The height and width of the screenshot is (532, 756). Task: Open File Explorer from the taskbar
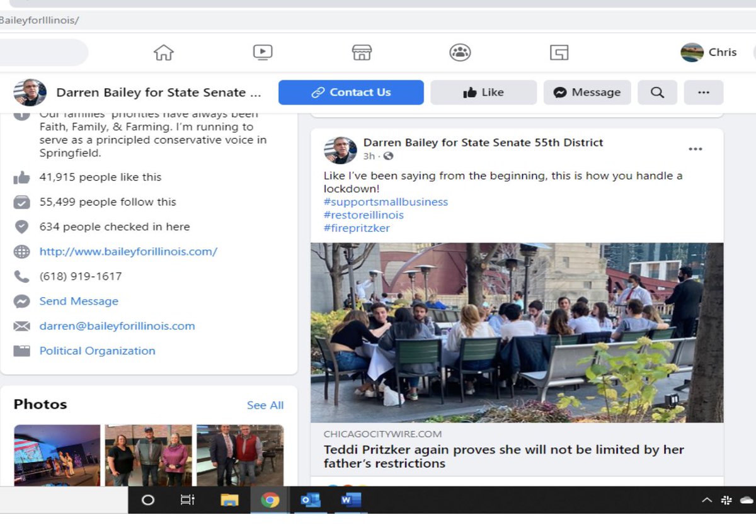coord(229,500)
